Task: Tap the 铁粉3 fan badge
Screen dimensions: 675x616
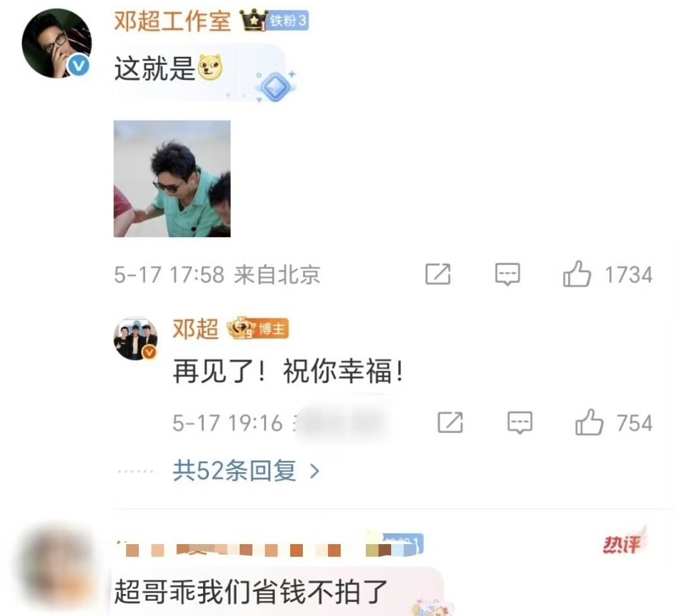Action: tap(288, 21)
